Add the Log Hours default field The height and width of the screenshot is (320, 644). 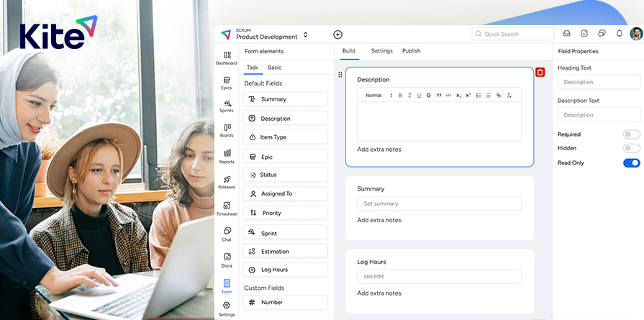(286, 270)
